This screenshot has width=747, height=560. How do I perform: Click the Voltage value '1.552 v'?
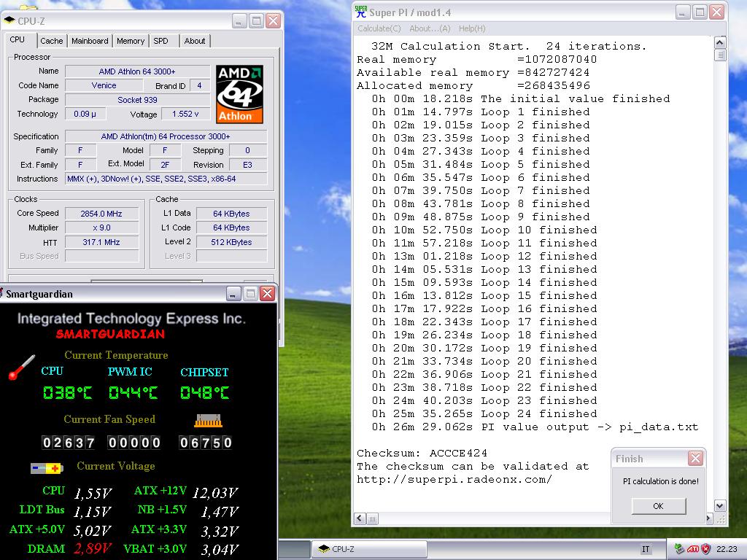(x=185, y=114)
